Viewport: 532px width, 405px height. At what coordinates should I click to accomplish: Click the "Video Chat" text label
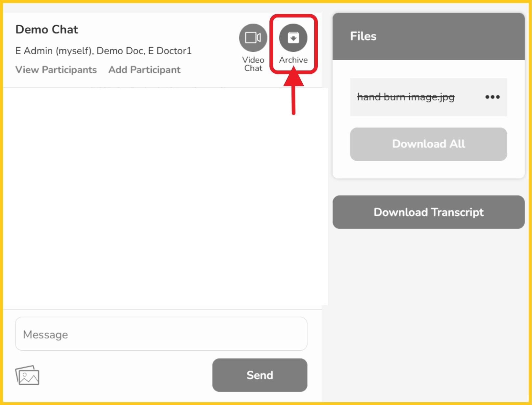[x=253, y=64]
